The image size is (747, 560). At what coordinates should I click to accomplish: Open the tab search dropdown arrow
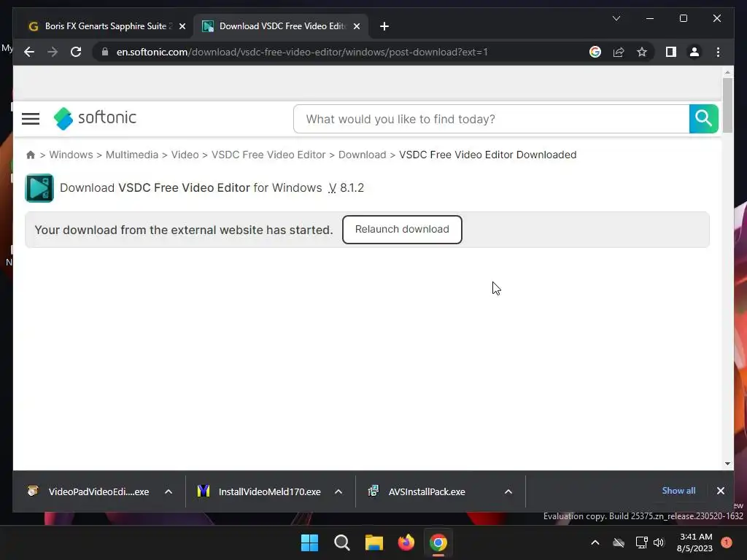[616, 18]
